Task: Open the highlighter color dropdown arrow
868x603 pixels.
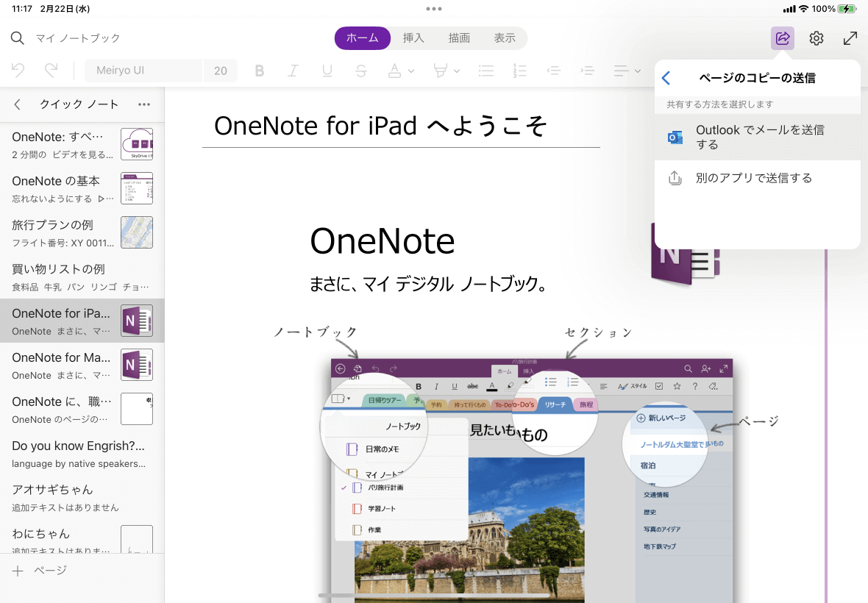Action: tap(457, 71)
